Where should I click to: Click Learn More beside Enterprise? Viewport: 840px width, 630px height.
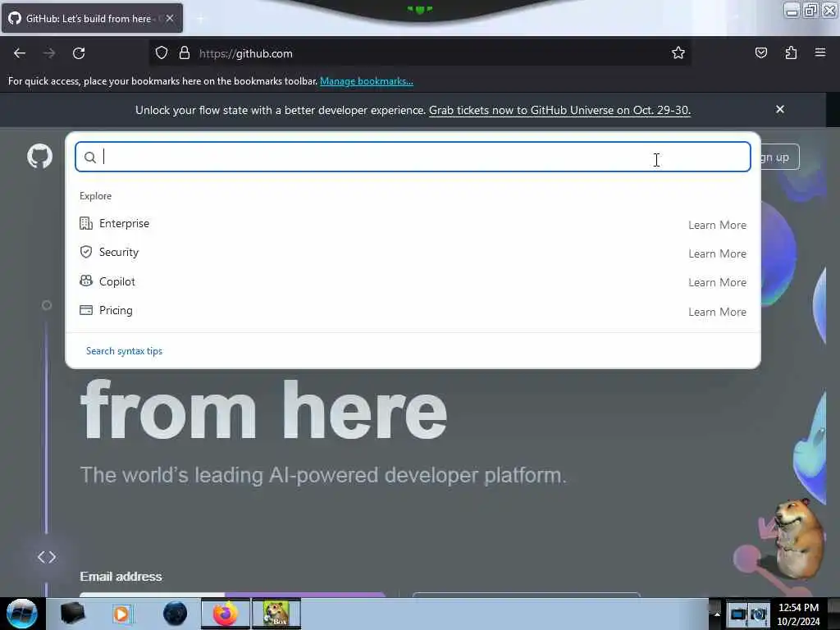pyautogui.click(x=717, y=225)
